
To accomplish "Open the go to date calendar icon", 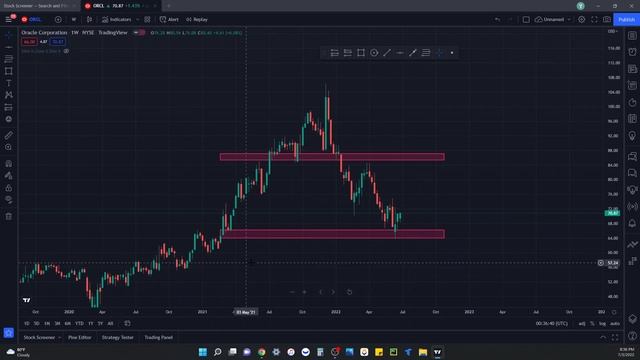I will tap(127, 323).
